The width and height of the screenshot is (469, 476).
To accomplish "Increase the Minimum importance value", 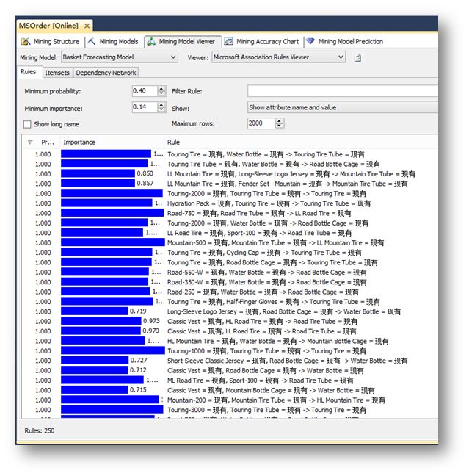I will point(161,105).
